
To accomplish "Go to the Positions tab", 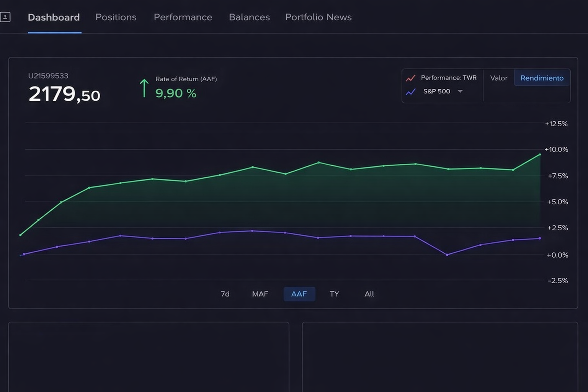I will (116, 17).
